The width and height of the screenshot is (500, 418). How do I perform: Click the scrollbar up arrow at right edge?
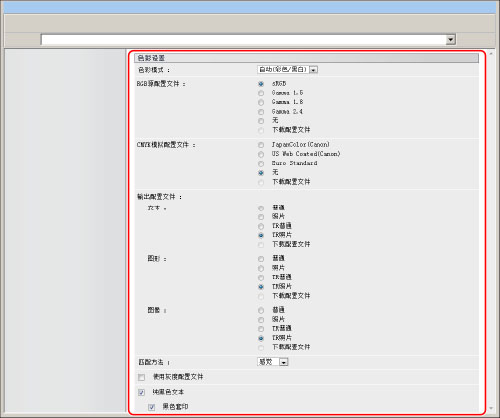click(491, 53)
